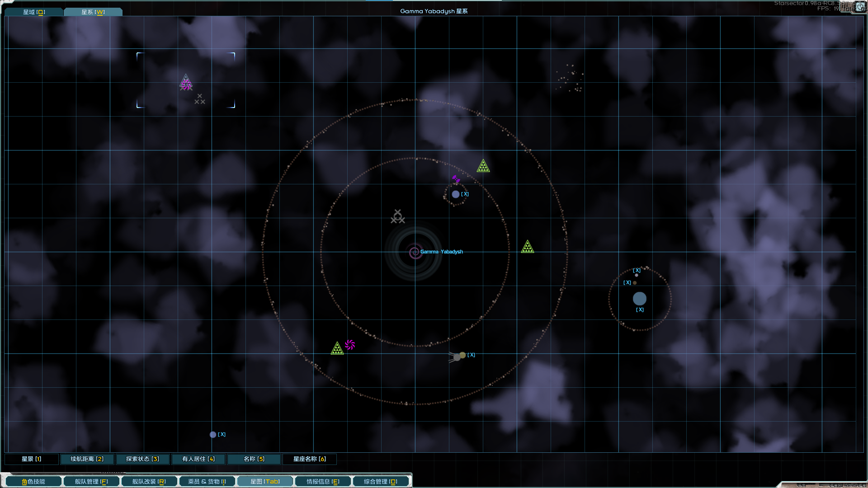Select the 星图 [Tab] map menu
868x488 pixels.
coord(265,482)
